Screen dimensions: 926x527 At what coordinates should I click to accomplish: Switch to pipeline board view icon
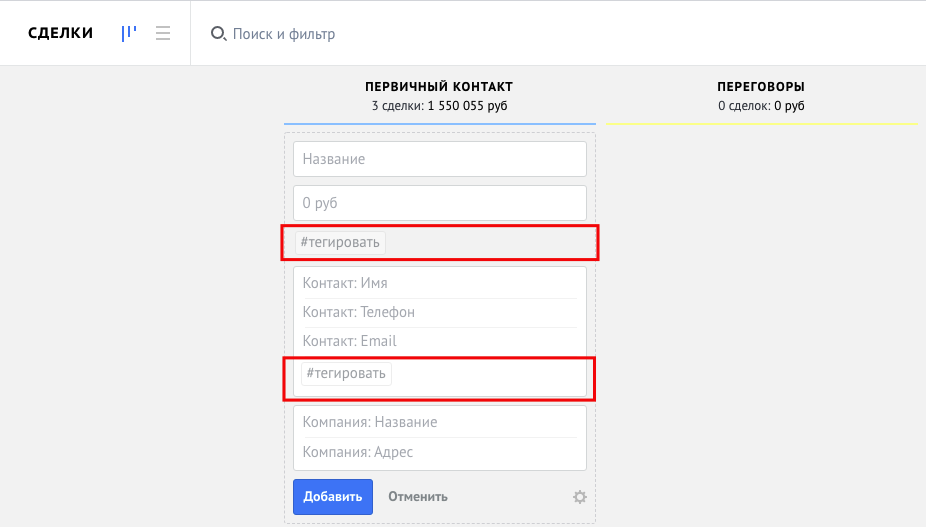(129, 33)
